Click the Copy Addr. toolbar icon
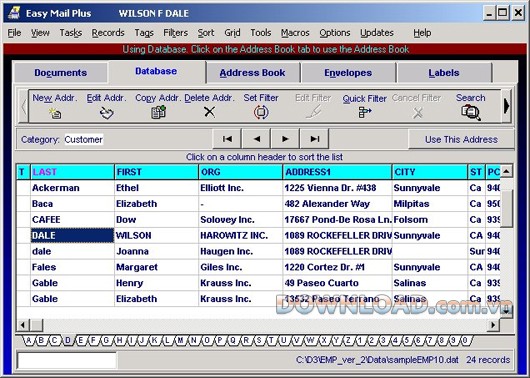The width and height of the screenshot is (530, 378). click(x=158, y=112)
